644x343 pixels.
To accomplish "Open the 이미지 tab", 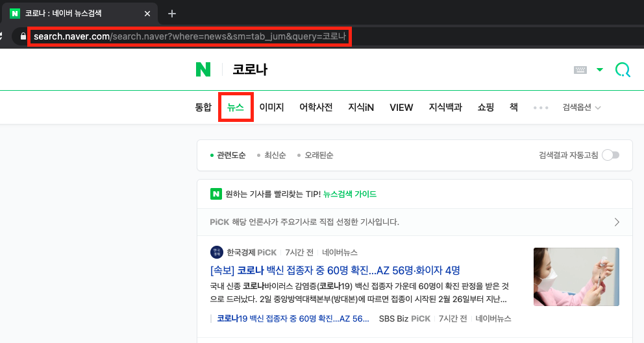I will [x=271, y=107].
